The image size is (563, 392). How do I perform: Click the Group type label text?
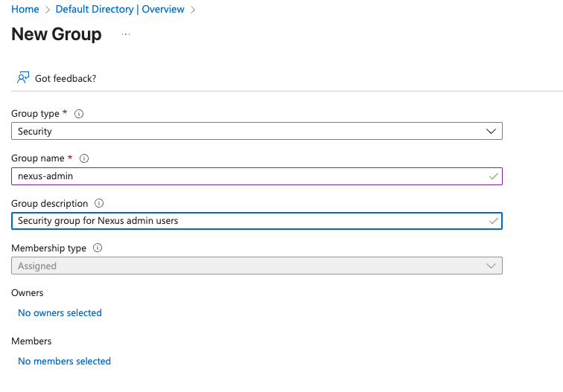coord(35,114)
